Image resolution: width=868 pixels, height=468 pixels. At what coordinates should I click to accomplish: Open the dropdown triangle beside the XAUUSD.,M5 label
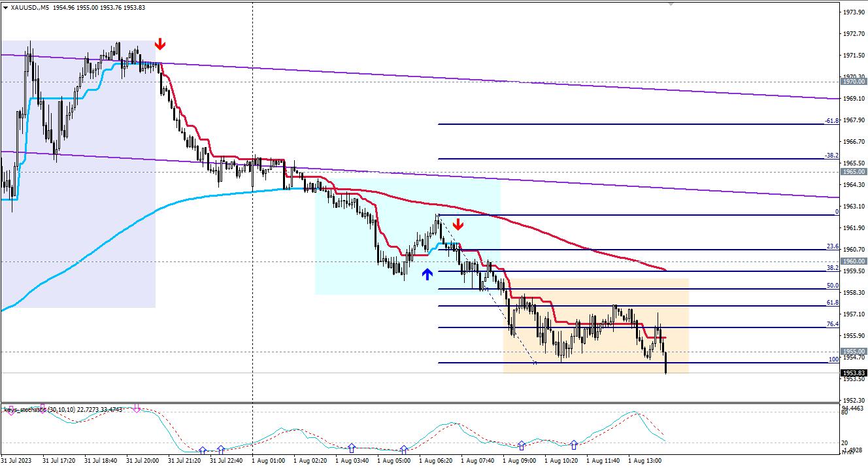(x=5, y=7)
